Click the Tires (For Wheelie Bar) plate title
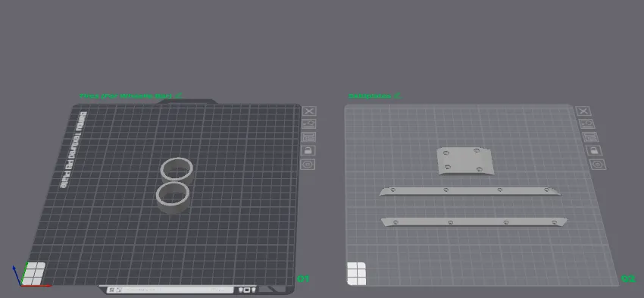Screen dimensions: 644x298 126,96
